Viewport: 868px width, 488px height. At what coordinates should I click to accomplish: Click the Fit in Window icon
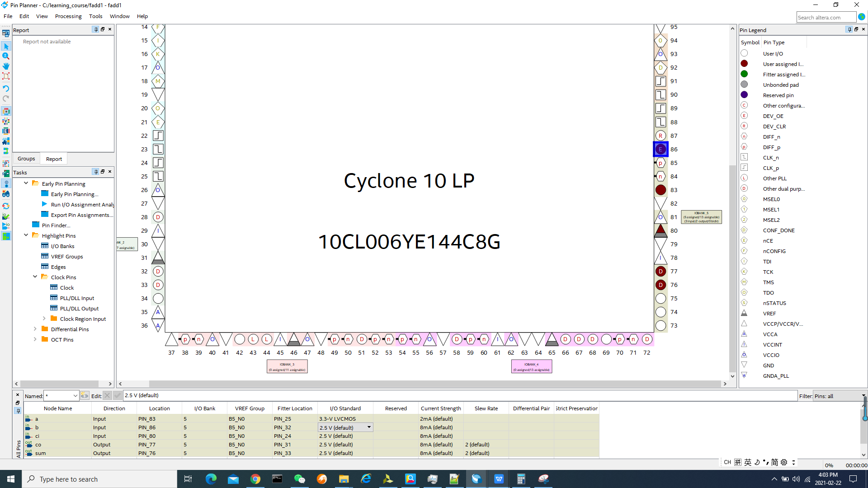[6, 76]
